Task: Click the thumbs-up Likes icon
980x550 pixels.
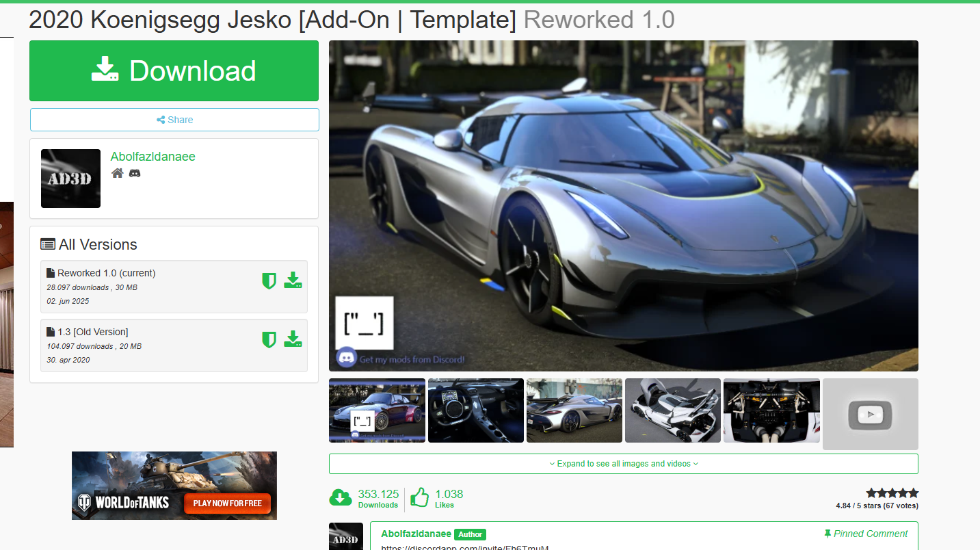Action: point(419,497)
